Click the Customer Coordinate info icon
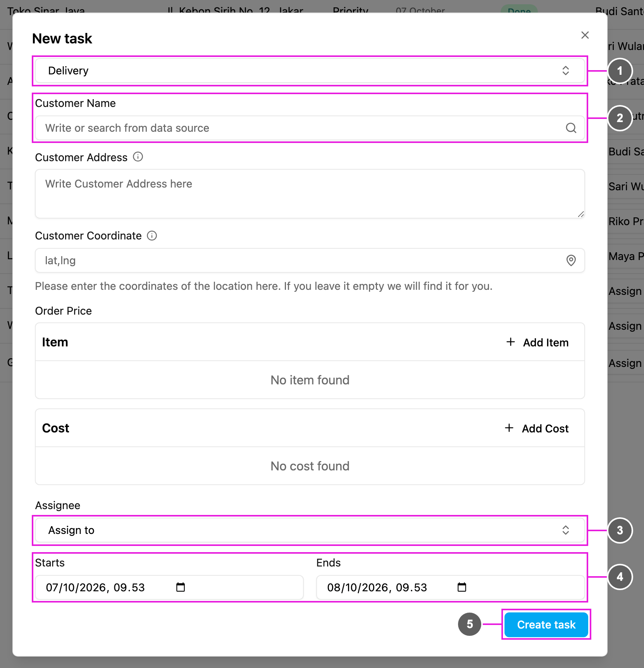644x668 pixels. pyautogui.click(x=152, y=236)
